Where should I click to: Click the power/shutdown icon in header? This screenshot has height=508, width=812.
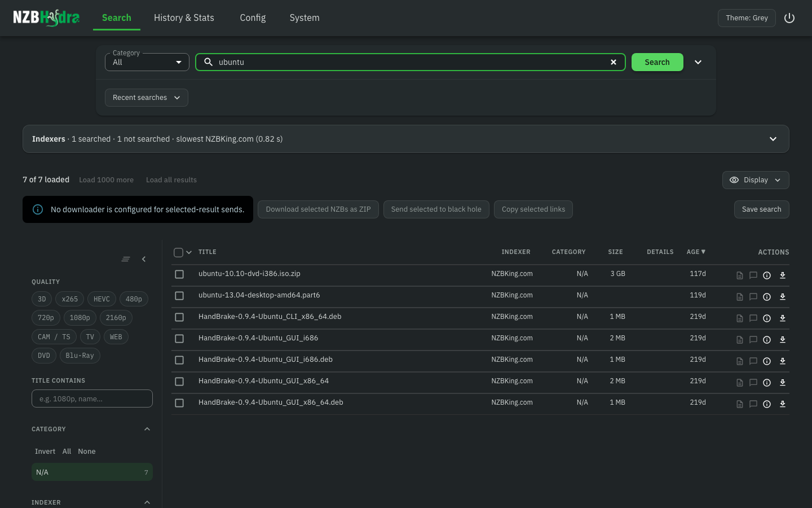click(x=789, y=18)
